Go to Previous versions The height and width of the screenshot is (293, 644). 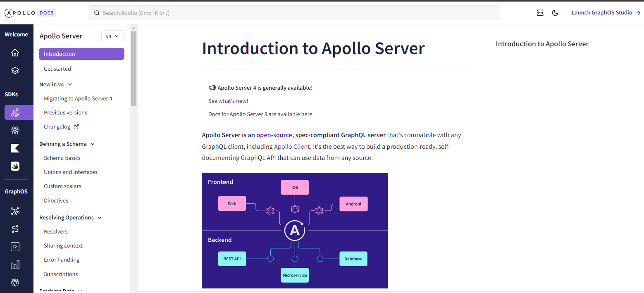click(66, 112)
